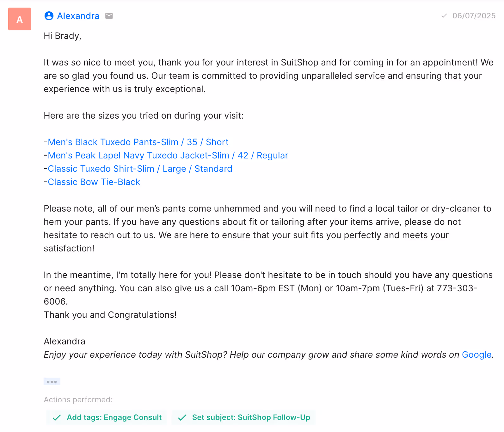
Task: Click the date 06/07/2025 timestamp
Action: [x=474, y=15]
